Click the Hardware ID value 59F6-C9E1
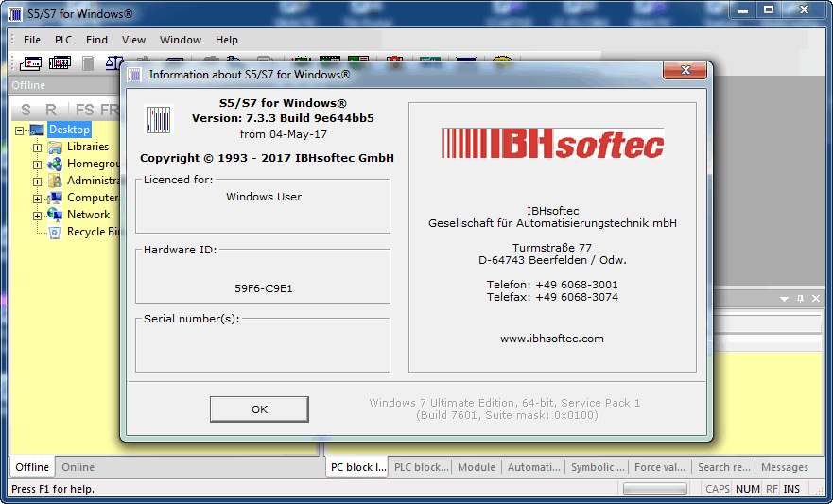This screenshot has height=504, width=833. coord(264,288)
